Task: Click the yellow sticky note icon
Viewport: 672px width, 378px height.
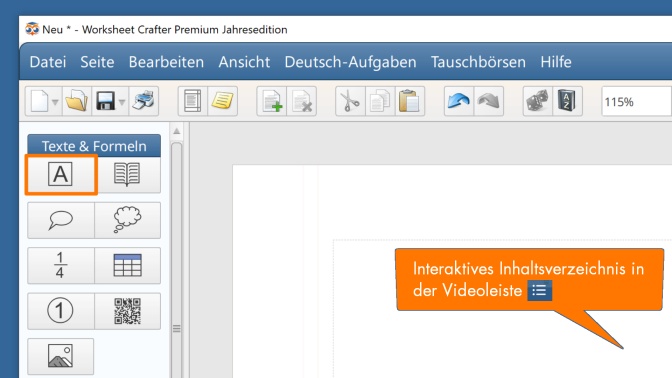Action: [x=222, y=102]
